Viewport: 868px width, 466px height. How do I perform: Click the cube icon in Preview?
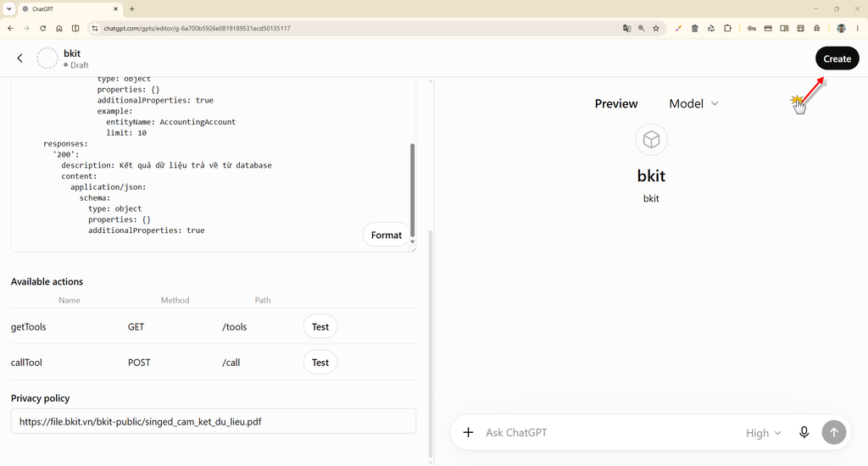[x=651, y=140]
